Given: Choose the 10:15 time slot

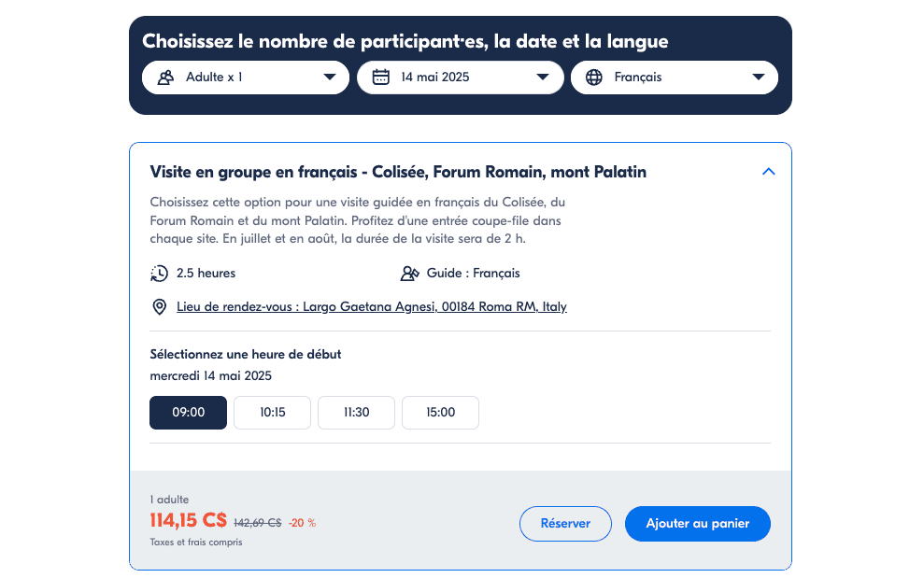Looking at the screenshot, I should [x=272, y=413].
